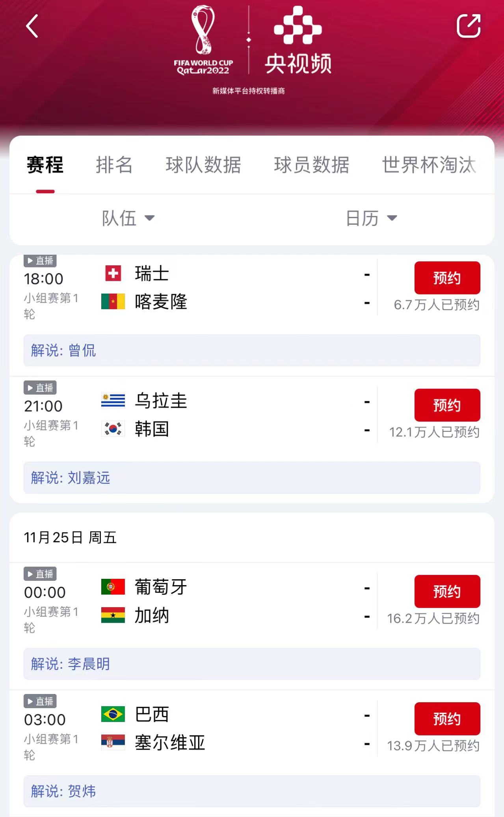This screenshot has height=817, width=504.
Task: Switch to the 球队数据 tab
Action: click(x=203, y=165)
